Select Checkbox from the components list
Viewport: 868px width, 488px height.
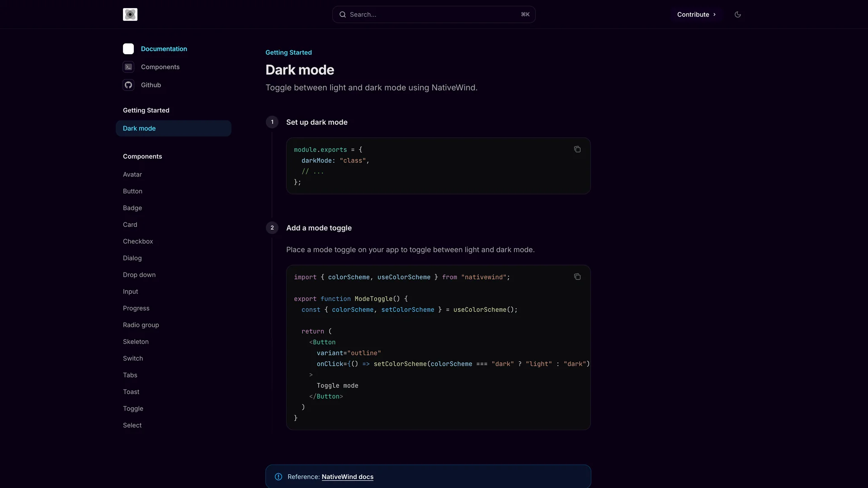click(x=138, y=241)
